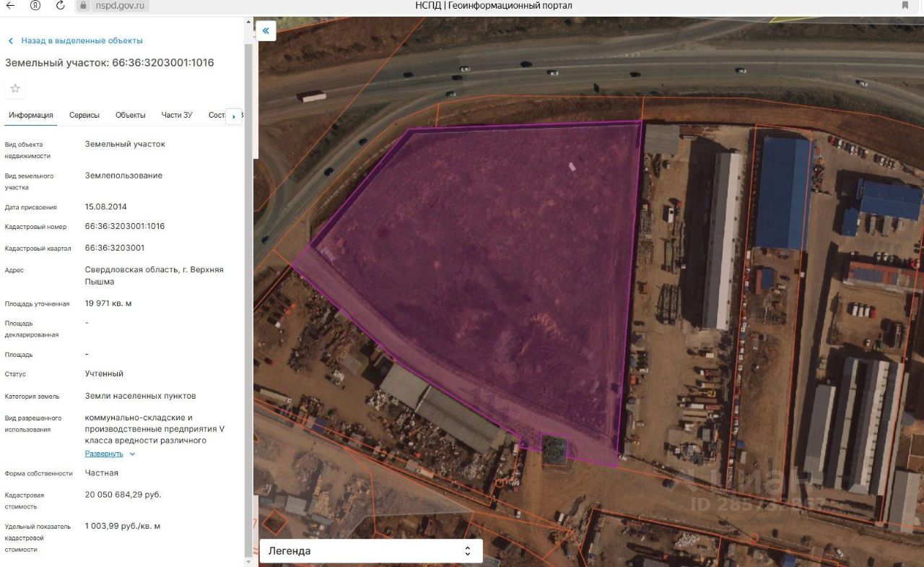This screenshot has width=924, height=567.
Task: Click back chevron beside Назад в выделенные объекты
Action: 11,41
